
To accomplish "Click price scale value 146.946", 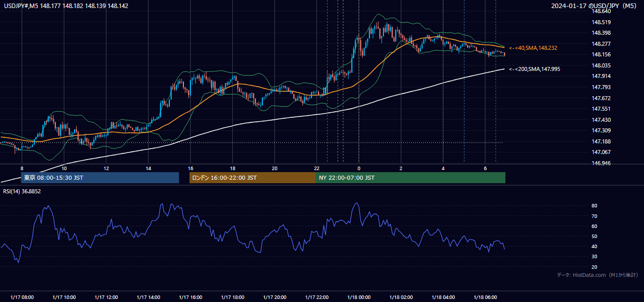I will click(x=601, y=163).
